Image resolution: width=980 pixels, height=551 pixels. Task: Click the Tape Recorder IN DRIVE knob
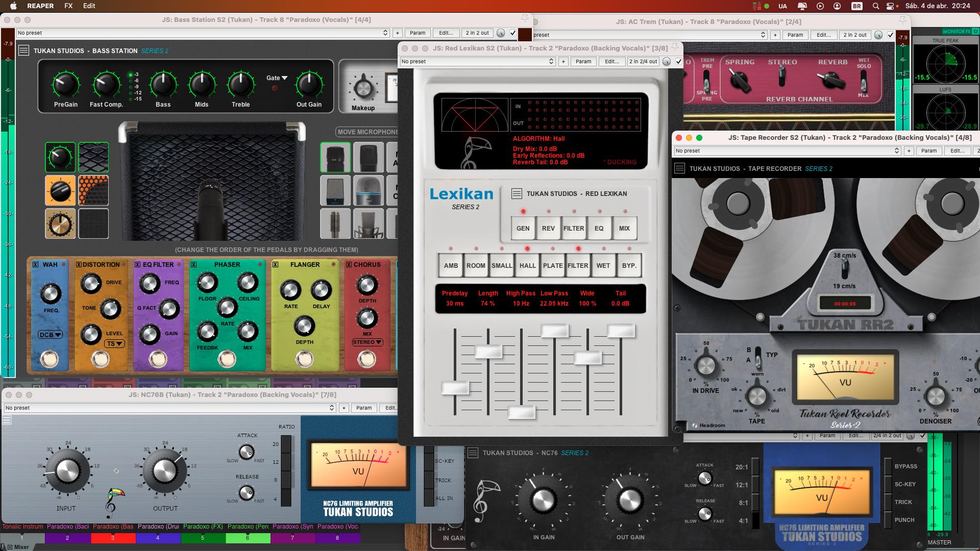(x=706, y=365)
